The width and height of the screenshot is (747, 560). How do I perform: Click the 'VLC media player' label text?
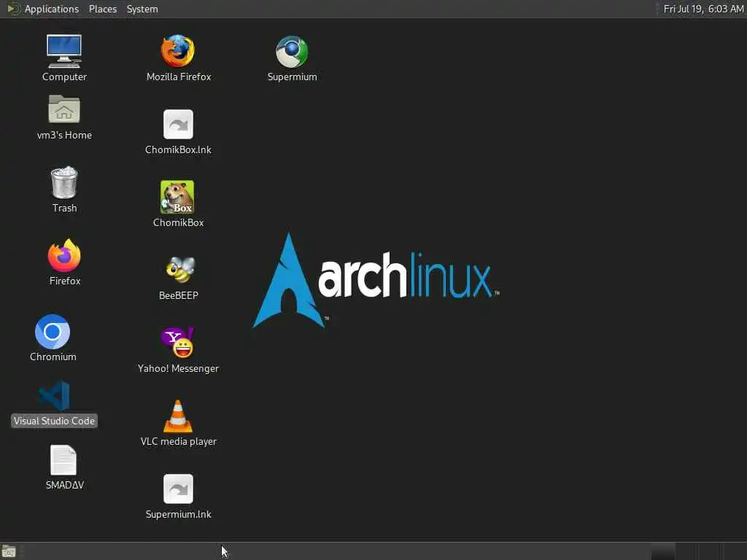[x=179, y=441]
